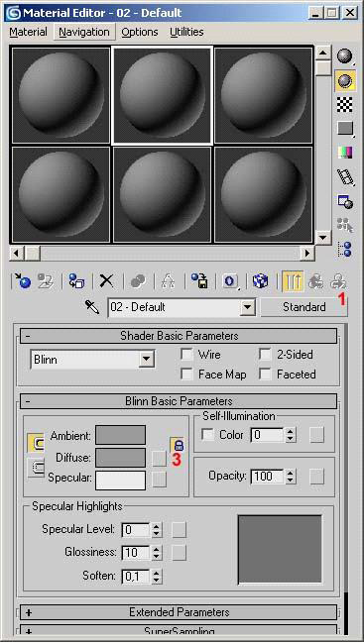Click the Soften spinner arrows
The height and width of the screenshot is (644, 364).
coord(157,577)
